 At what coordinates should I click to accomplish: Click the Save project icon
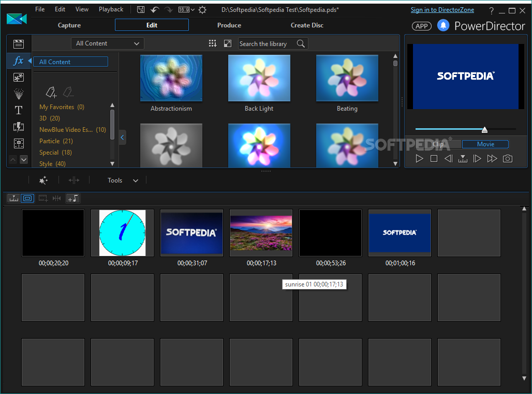tap(140, 9)
